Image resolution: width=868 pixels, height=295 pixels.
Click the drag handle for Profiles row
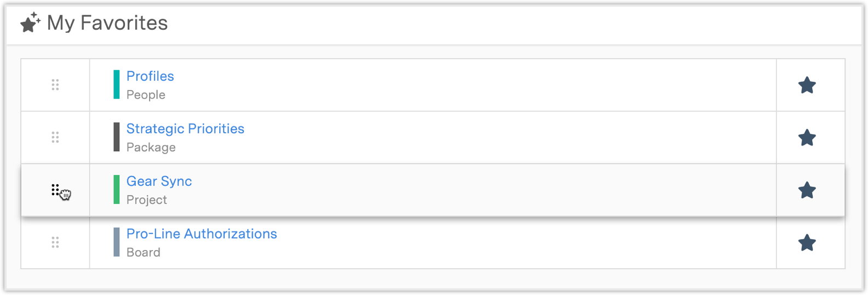pos(55,85)
